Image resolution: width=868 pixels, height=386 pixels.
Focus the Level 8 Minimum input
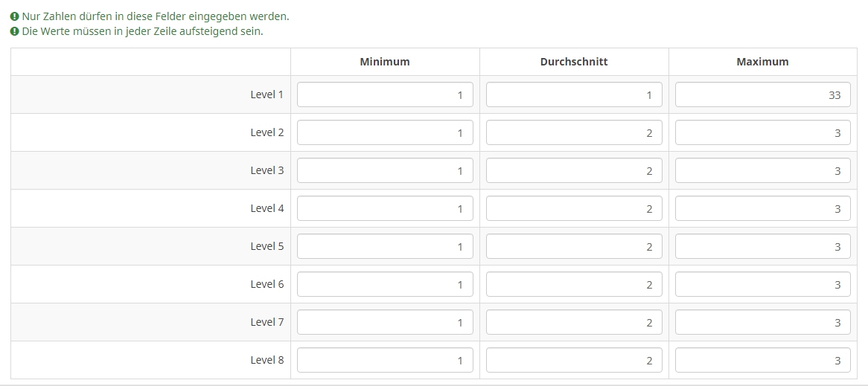(x=385, y=360)
